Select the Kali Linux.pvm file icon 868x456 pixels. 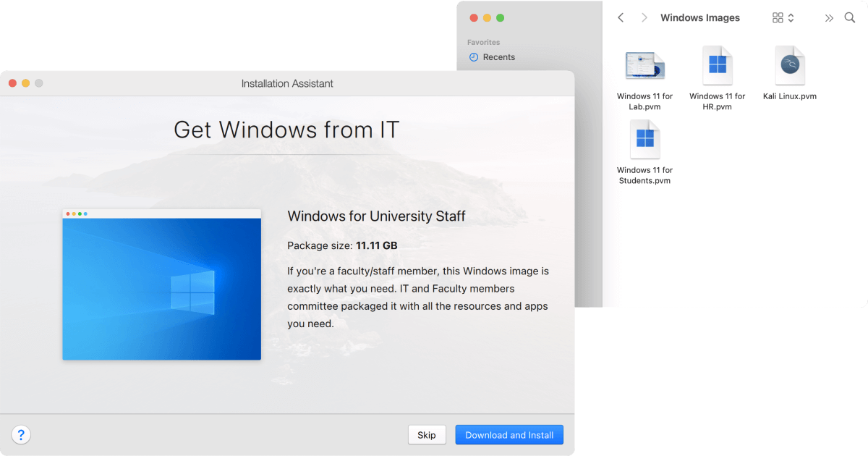[789, 65]
